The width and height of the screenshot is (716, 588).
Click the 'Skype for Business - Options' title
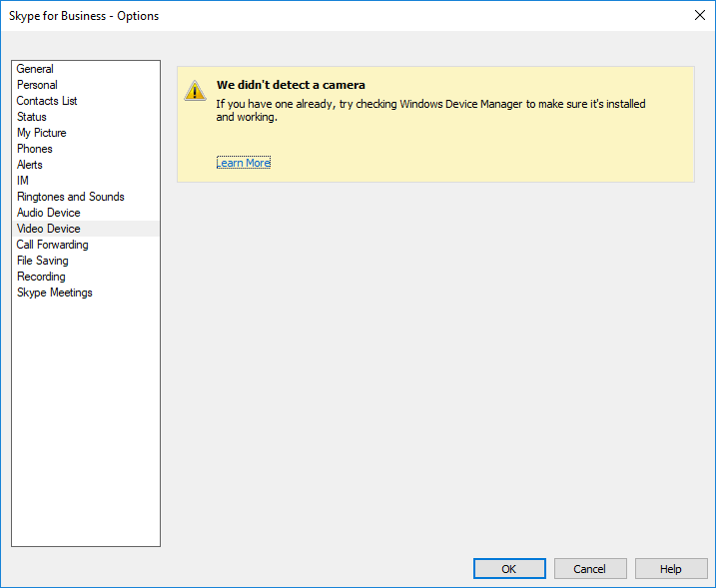84,16
